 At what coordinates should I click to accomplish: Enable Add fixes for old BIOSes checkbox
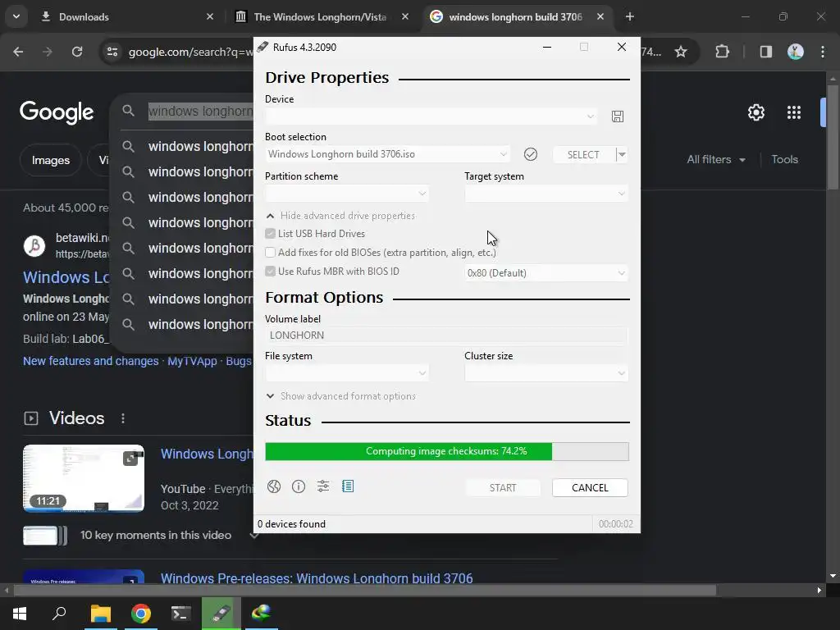(x=270, y=253)
